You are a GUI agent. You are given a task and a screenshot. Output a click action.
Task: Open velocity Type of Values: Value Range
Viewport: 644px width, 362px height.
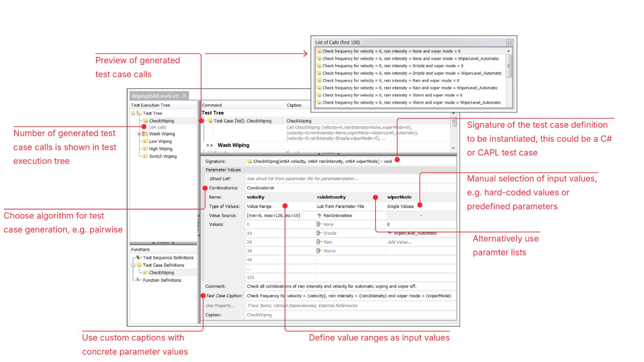(x=281, y=206)
